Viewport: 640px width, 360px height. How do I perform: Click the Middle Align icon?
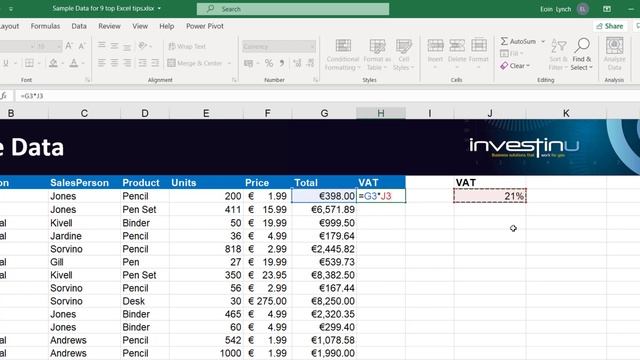[x=114, y=46]
